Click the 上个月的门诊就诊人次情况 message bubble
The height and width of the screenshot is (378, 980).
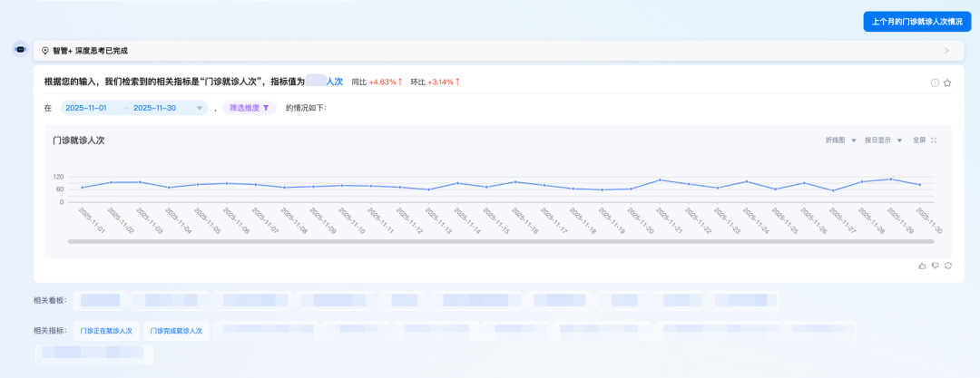[x=916, y=22]
